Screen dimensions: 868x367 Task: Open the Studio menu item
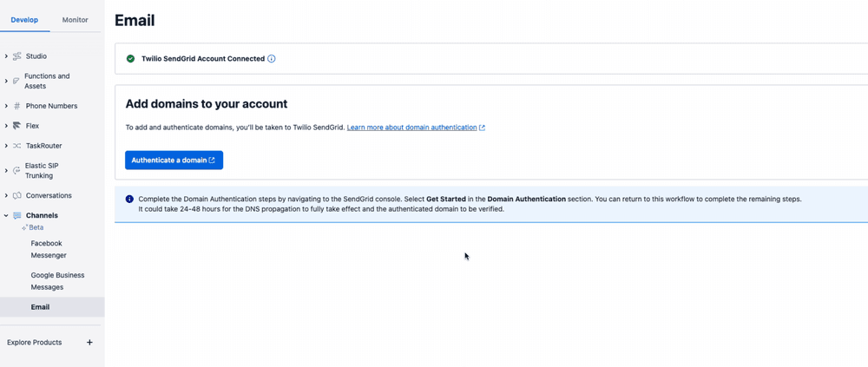click(x=36, y=56)
